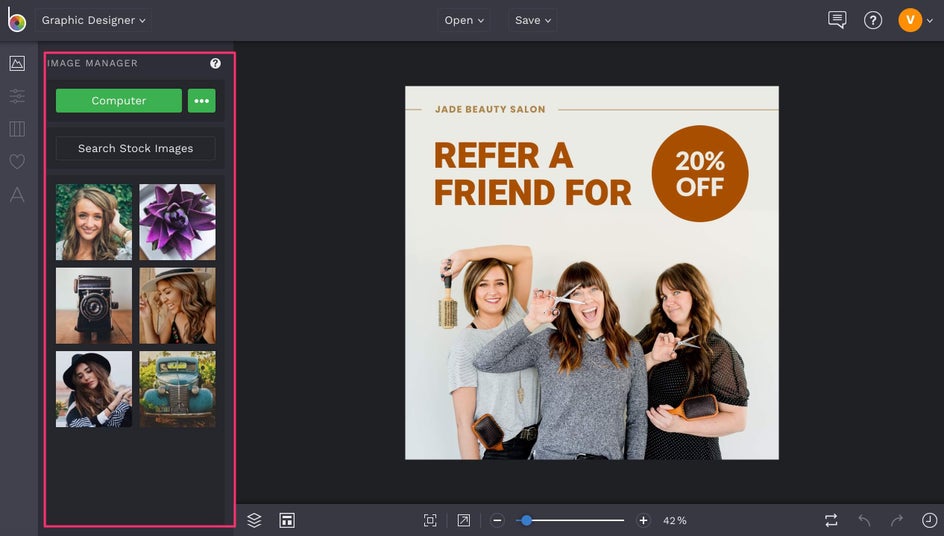
Task: Open the Open menu dropdown
Action: click(464, 20)
